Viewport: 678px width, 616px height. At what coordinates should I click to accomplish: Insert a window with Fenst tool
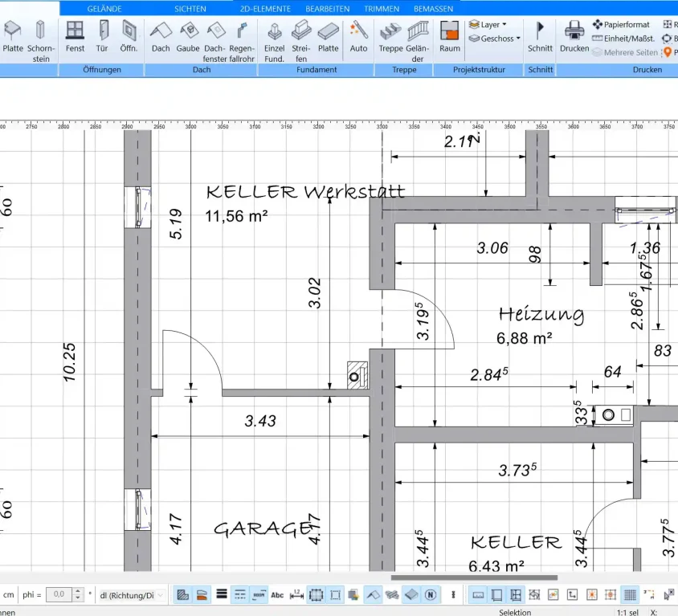(75, 37)
